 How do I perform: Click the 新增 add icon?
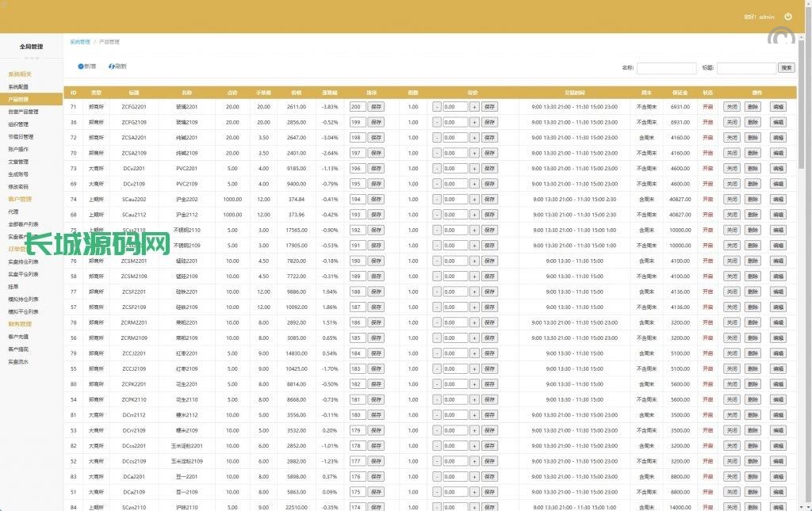tap(81, 67)
